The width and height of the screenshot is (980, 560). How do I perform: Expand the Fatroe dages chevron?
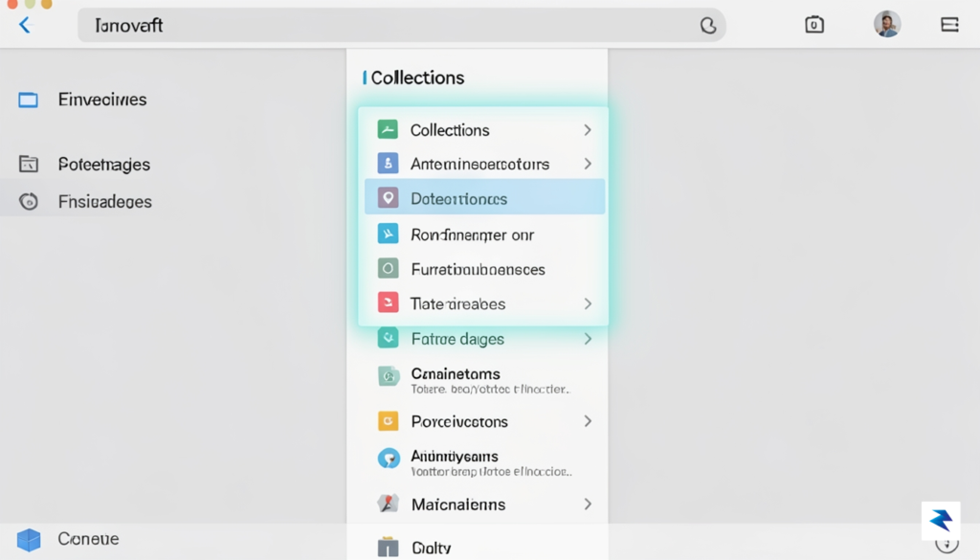tap(588, 339)
